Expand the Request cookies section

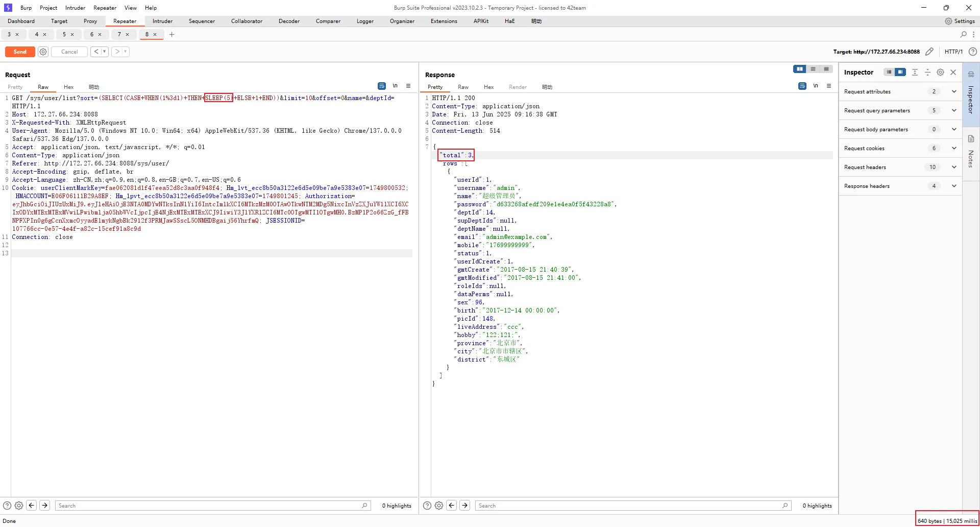pyautogui.click(x=954, y=148)
